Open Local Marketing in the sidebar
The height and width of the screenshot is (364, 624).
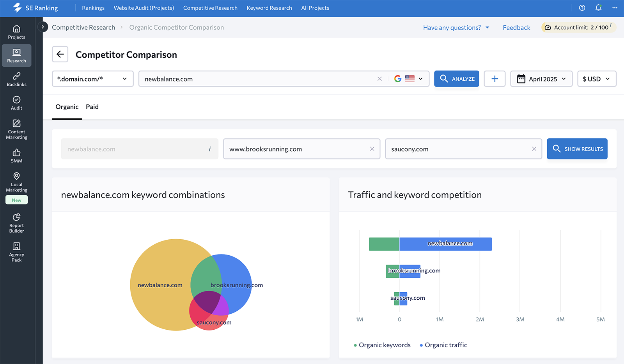pyautogui.click(x=16, y=182)
